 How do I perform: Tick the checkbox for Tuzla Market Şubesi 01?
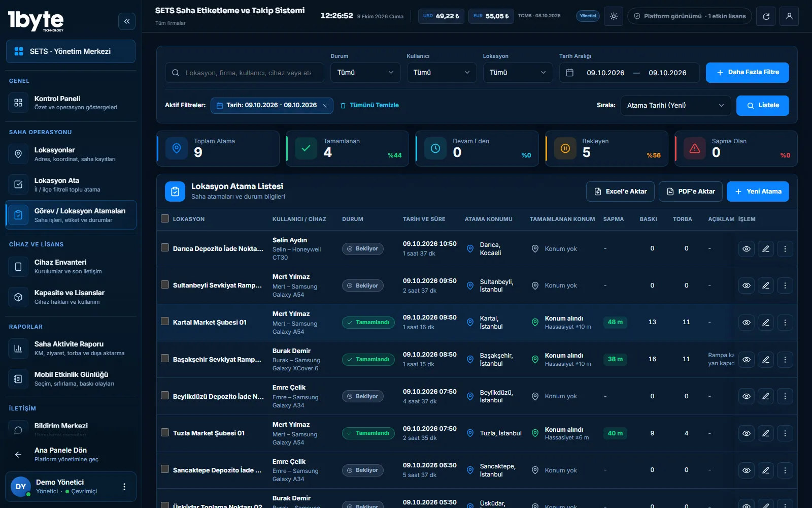tap(165, 432)
